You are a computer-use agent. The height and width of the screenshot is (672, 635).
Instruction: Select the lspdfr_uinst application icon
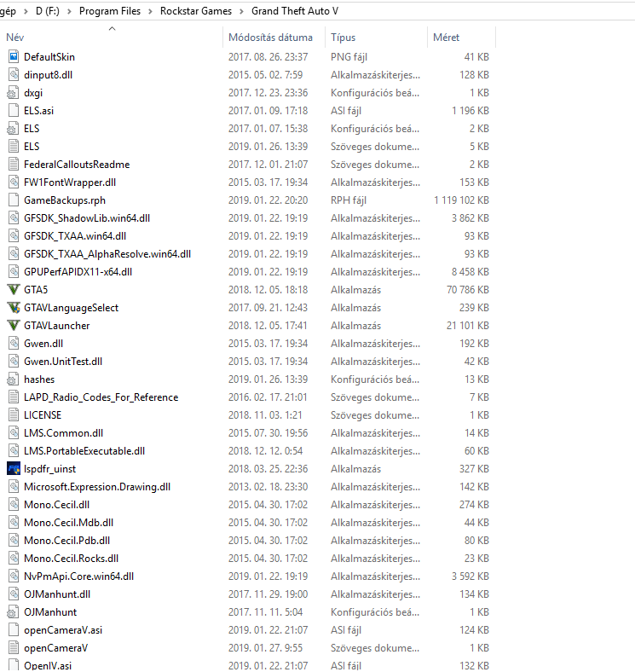(14, 469)
